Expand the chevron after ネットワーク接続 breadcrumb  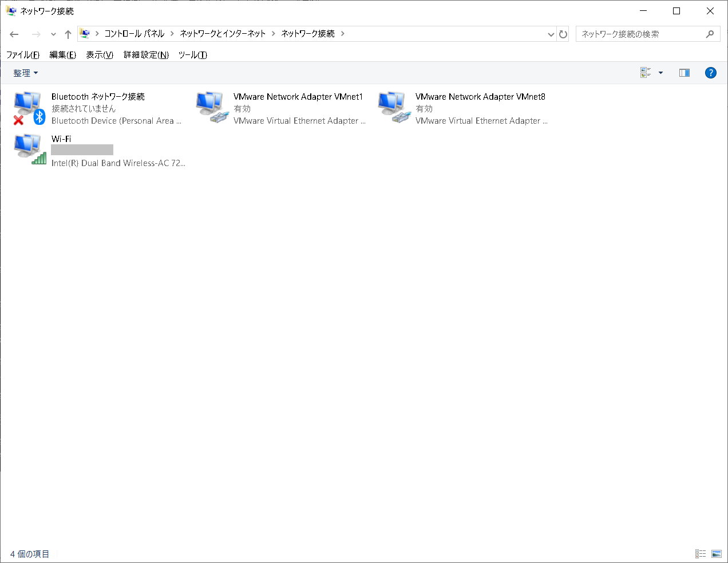tap(342, 34)
